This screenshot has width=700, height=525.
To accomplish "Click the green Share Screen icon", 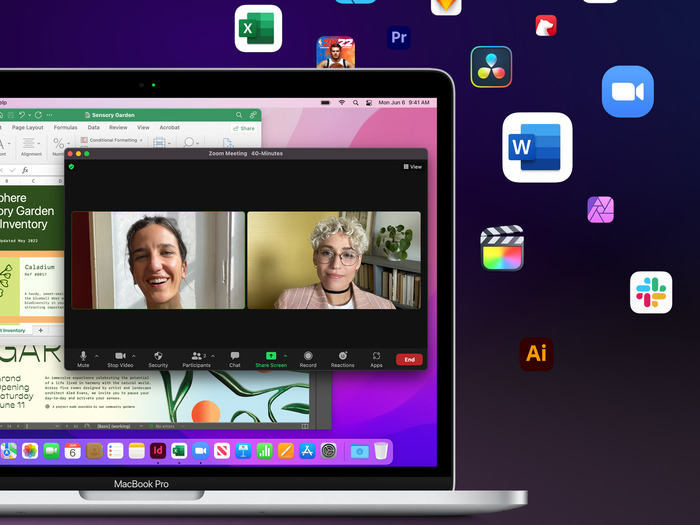I will click(271, 356).
